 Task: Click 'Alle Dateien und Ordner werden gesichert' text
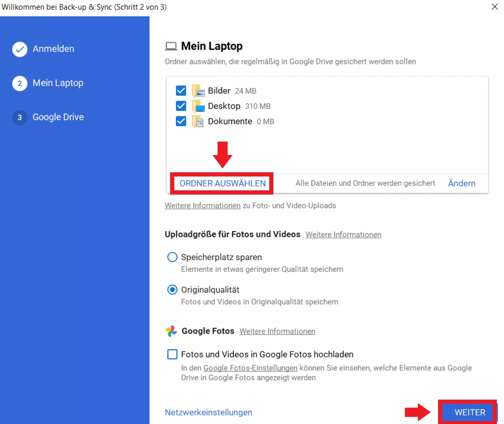coord(365,183)
